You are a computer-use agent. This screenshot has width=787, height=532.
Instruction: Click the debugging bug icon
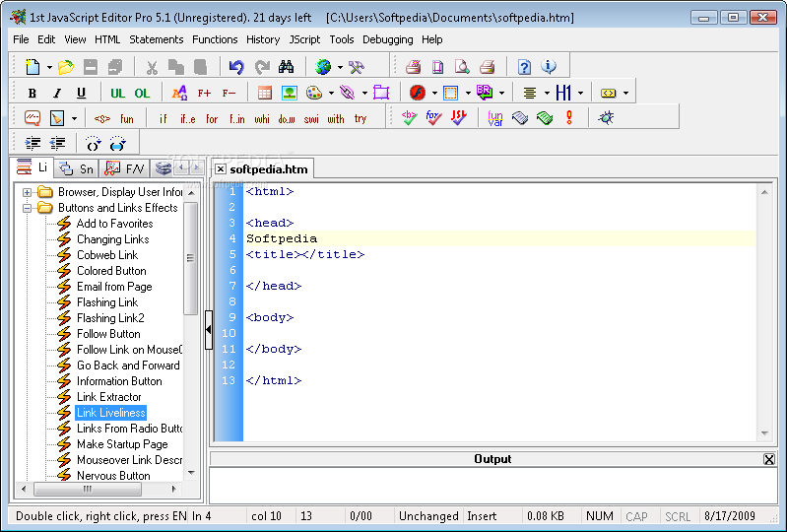pyautogui.click(x=606, y=118)
